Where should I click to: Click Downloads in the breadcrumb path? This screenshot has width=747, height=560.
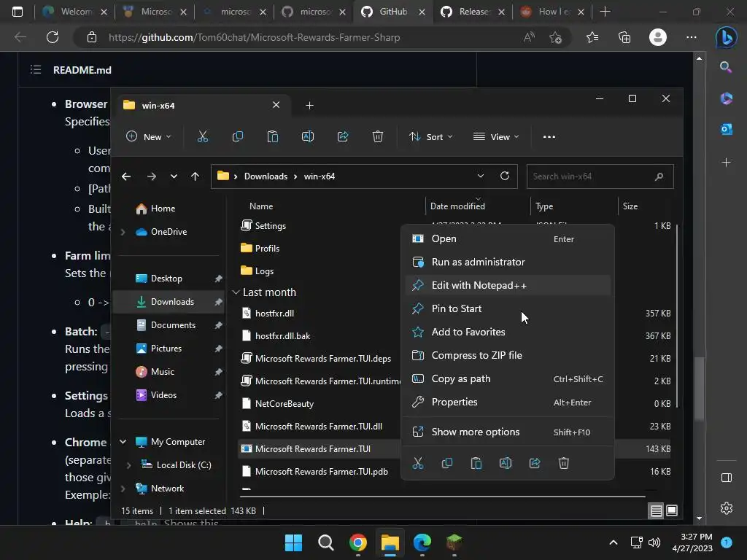click(266, 176)
